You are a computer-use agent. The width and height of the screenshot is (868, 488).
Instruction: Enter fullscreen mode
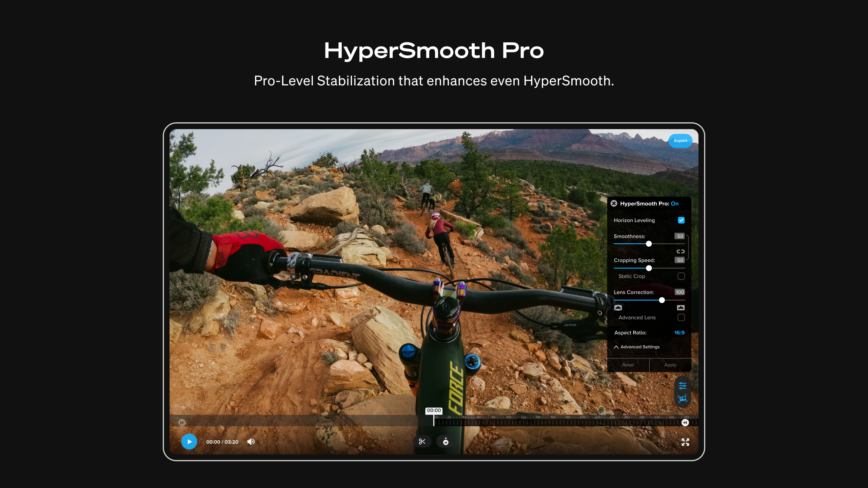point(685,442)
